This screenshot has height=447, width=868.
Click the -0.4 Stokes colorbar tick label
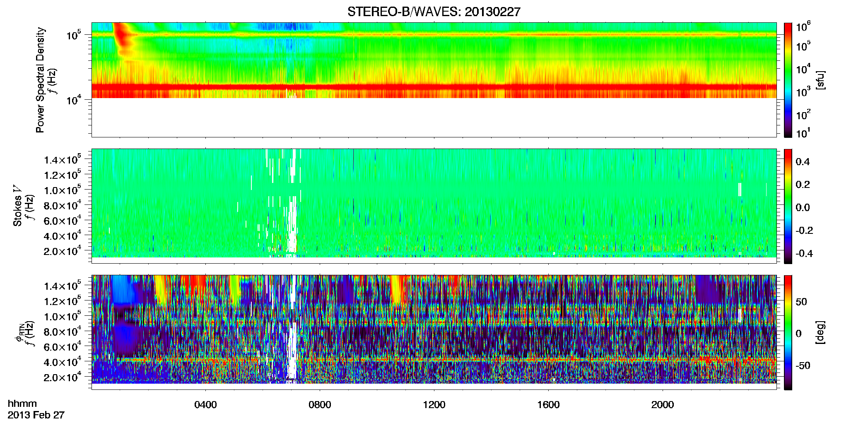804,253
